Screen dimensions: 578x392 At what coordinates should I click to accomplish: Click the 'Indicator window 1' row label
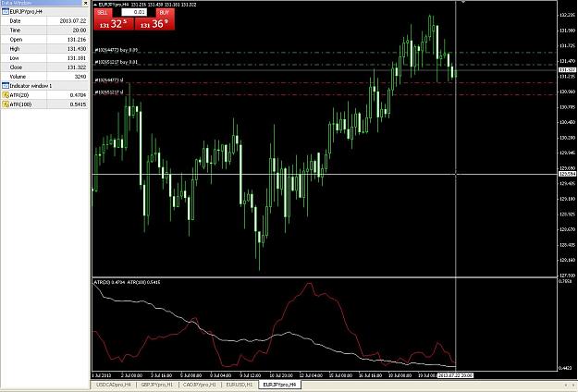point(31,86)
